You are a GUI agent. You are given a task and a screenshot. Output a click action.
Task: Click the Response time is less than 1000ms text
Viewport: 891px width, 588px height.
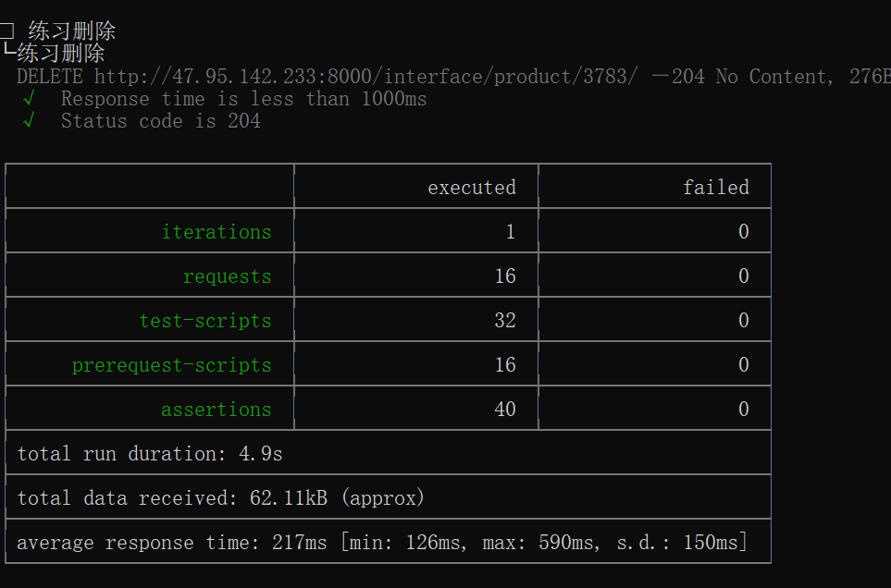[x=244, y=99]
